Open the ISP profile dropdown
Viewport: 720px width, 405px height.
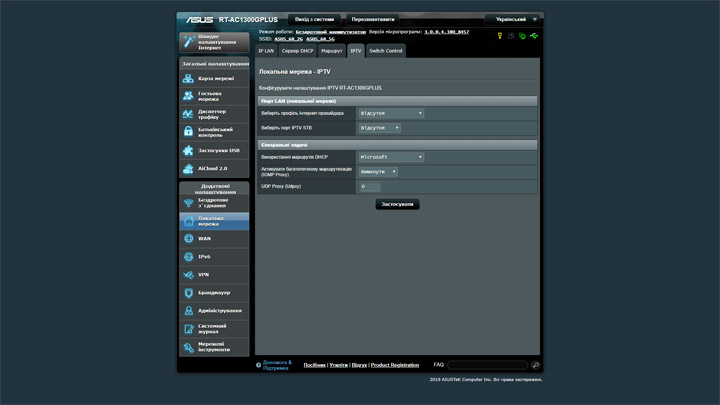click(x=391, y=113)
